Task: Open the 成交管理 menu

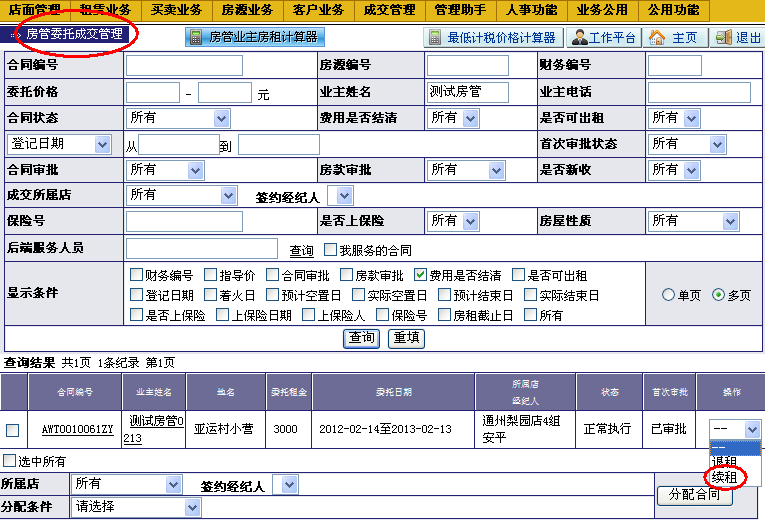Action: (389, 10)
